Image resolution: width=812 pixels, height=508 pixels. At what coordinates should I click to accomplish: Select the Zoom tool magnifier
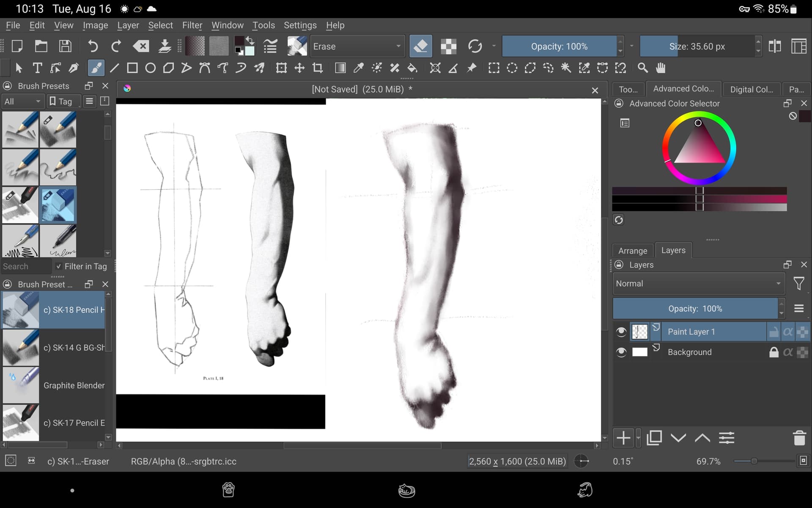pos(642,68)
